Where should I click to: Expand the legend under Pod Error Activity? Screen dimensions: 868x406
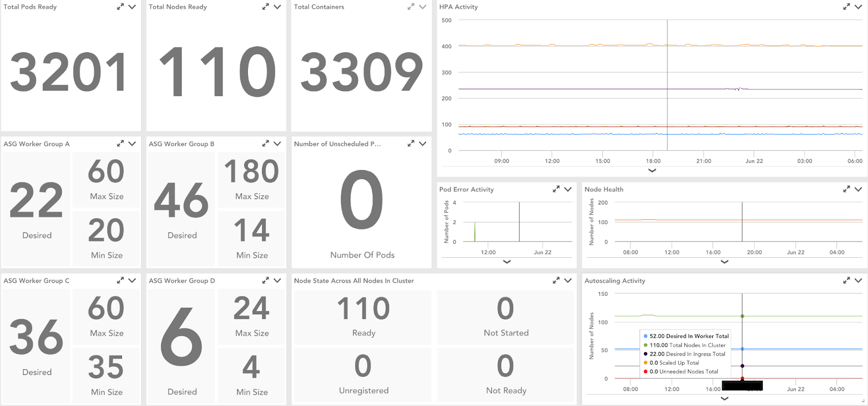point(507,262)
